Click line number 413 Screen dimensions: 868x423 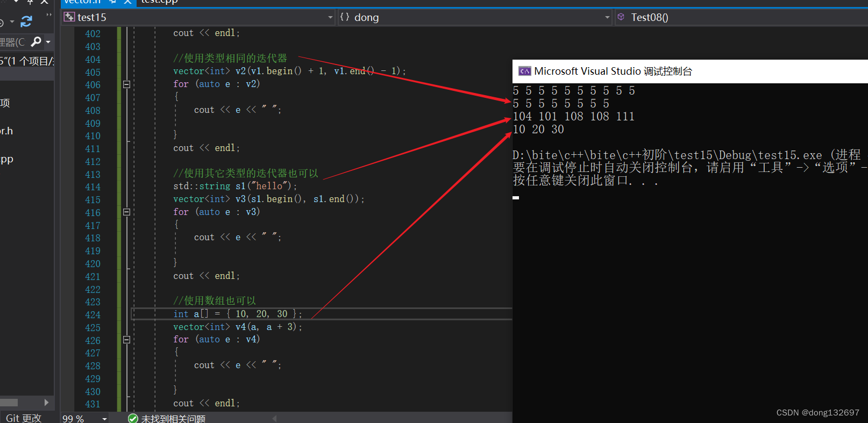point(93,175)
